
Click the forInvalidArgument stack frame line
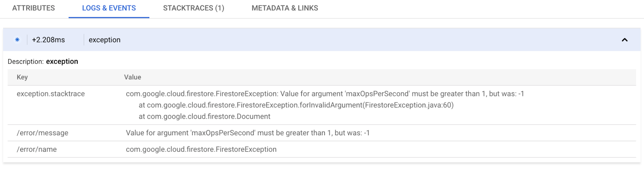point(296,105)
